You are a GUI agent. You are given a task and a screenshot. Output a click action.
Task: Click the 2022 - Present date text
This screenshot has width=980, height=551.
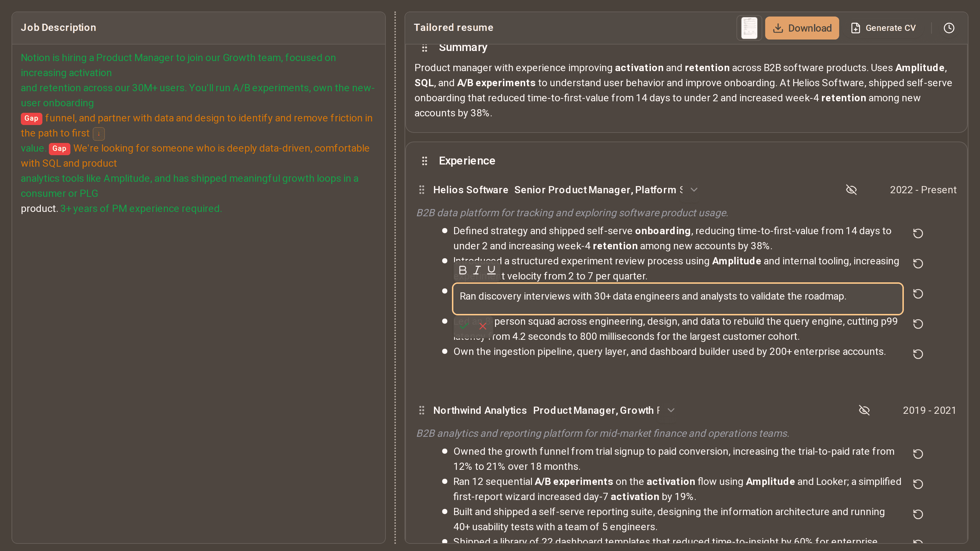[x=923, y=189]
